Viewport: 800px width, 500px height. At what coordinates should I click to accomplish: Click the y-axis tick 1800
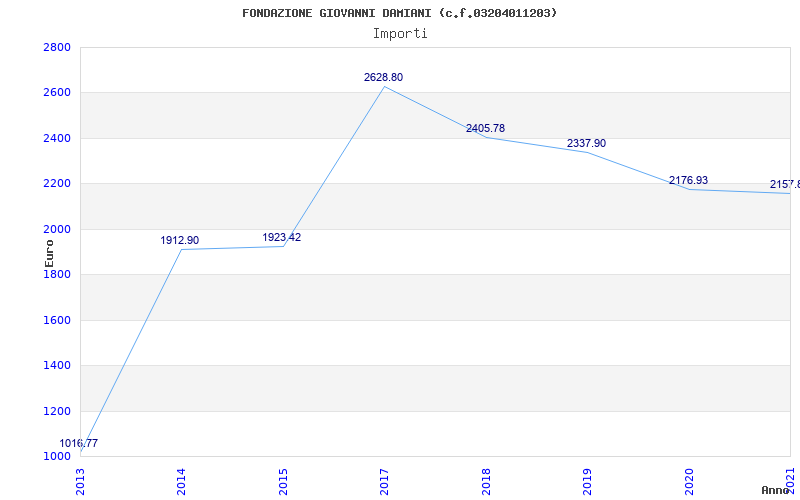(57, 274)
